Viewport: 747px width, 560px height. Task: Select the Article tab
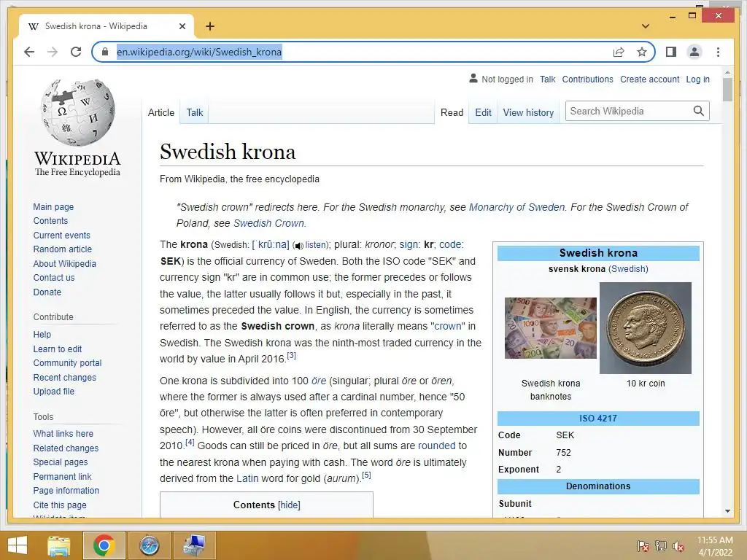161,112
